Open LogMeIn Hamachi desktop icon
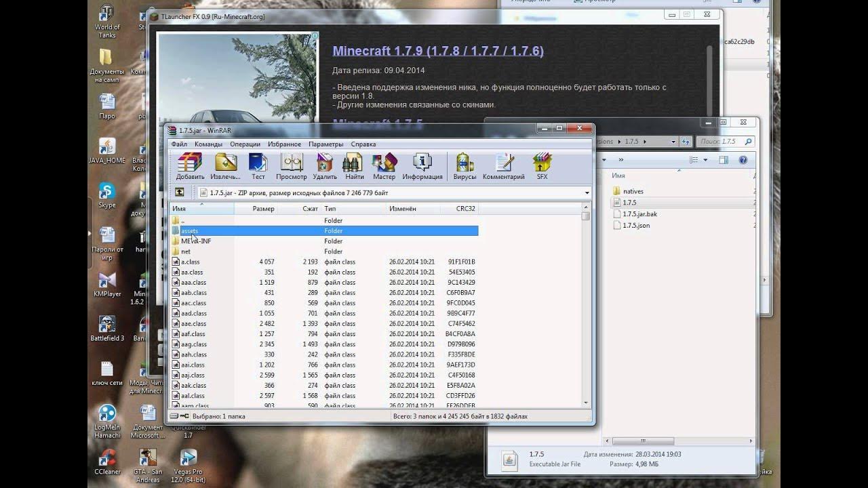Viewport: 868px width, 488px height. click(107, 422)
